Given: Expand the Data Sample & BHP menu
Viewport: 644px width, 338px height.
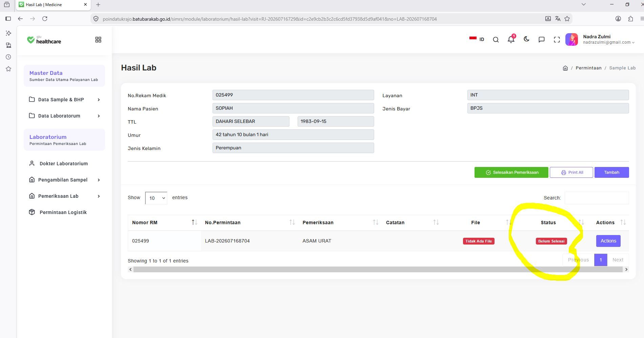Looking at the screenshot, I should tap(64, 100).
